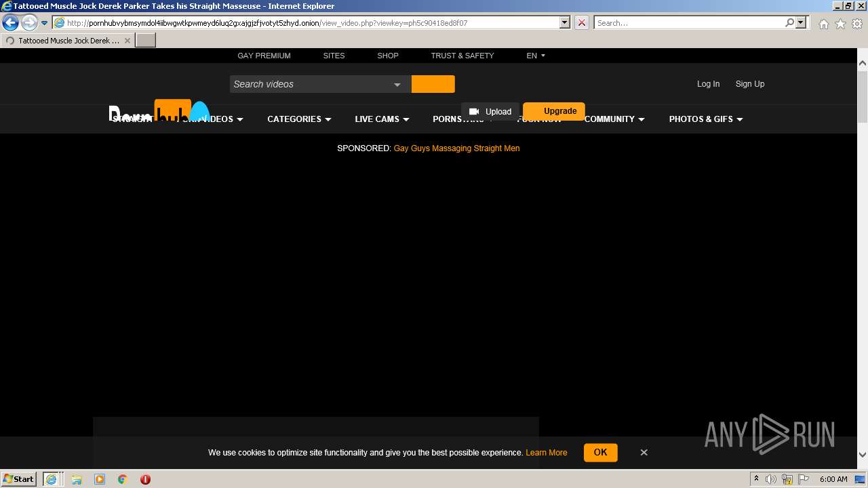Open the GAY PREMIUM top link
The width and height of the screenshot is (868, 488).
tap(264, 56)
